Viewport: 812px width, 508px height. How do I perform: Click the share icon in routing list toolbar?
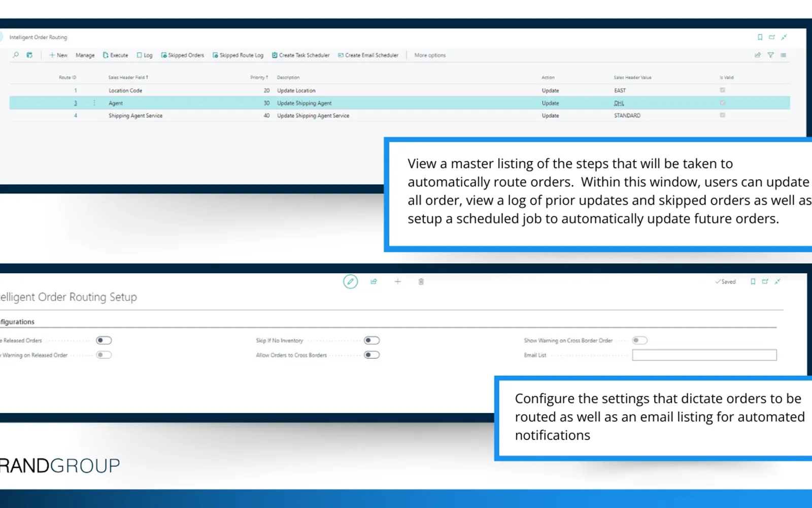click(758, 55)
